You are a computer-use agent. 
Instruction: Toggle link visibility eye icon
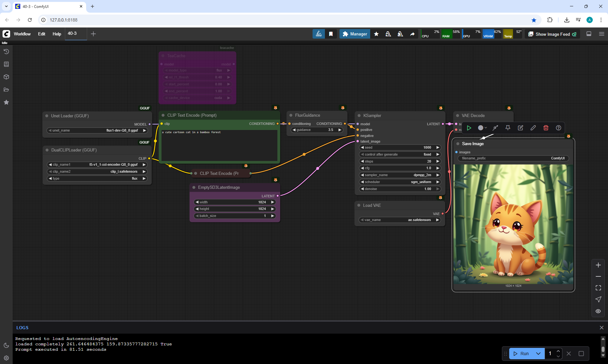pyautogui.click(x=598, y=311)
